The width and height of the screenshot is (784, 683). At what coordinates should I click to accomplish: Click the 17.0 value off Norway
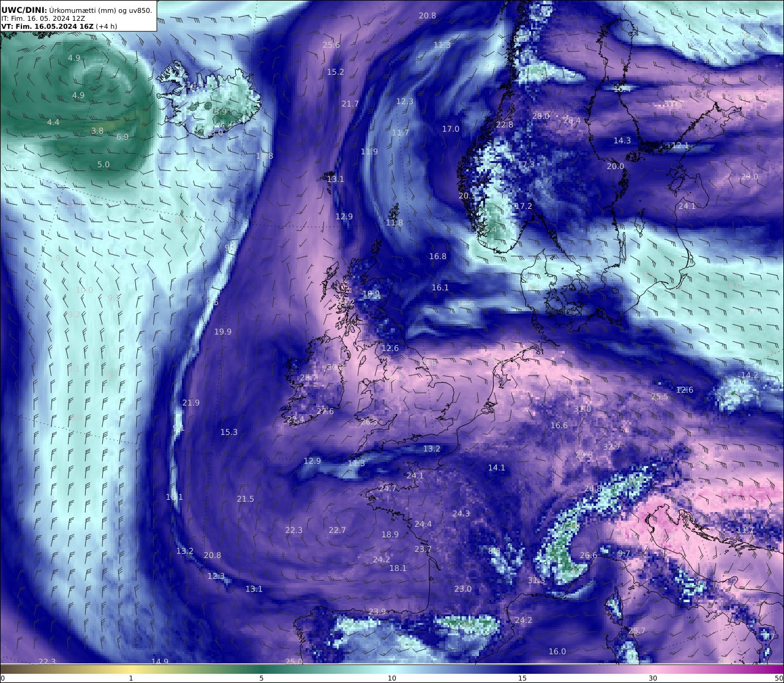pos(451,129)
